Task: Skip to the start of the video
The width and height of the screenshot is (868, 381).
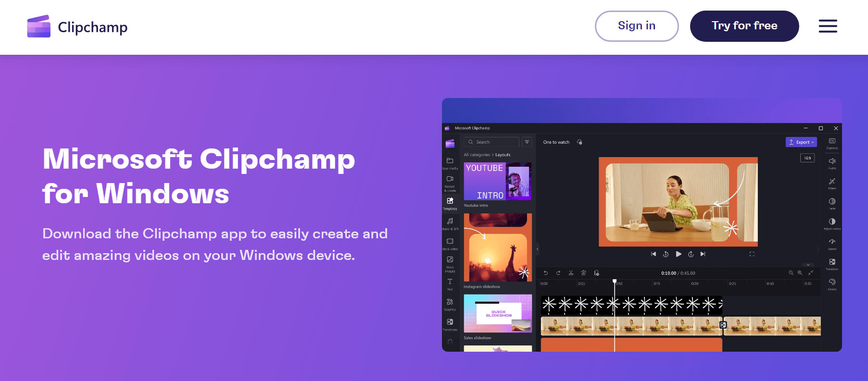Action: [654, 254]
